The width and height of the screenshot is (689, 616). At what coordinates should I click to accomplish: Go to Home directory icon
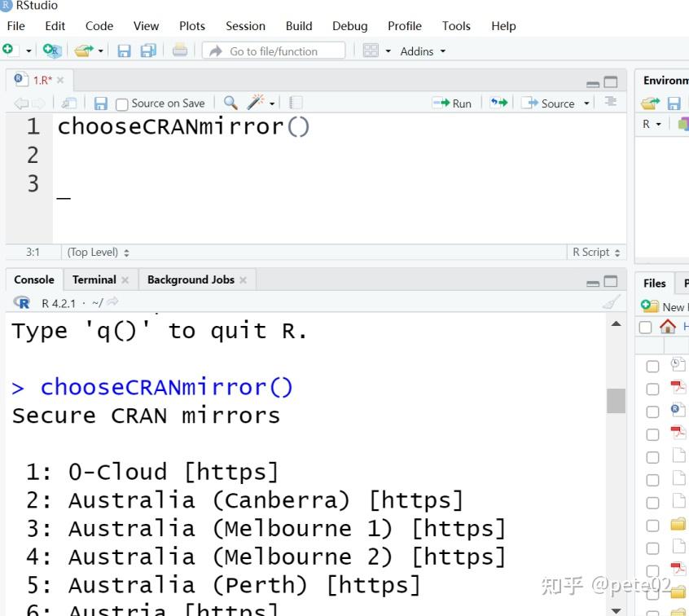click(x=668, y=327)
